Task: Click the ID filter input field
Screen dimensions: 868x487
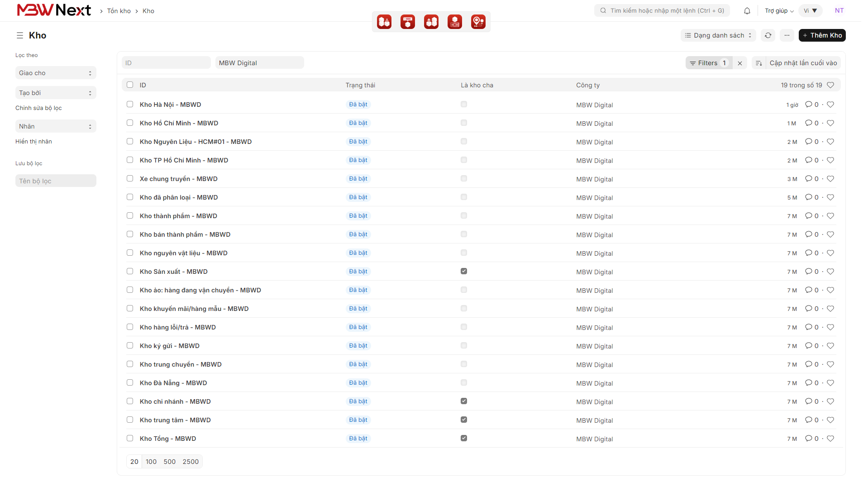Action: click(x=166, y=63)
